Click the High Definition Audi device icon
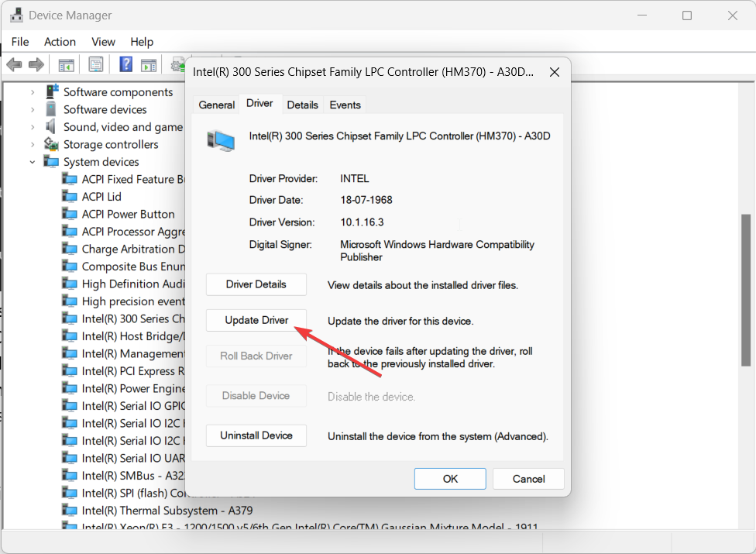The height and width of the screenshot is (554, 756). pos(70,284)
